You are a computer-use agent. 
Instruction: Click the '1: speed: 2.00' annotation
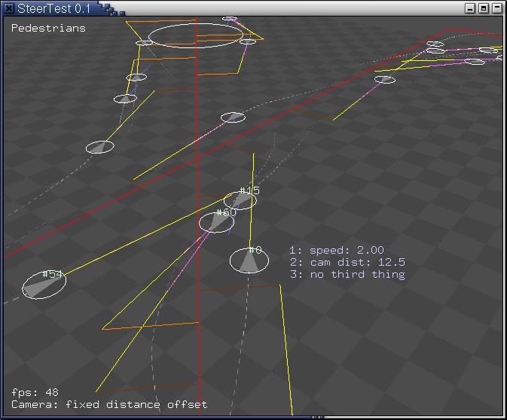337,250
